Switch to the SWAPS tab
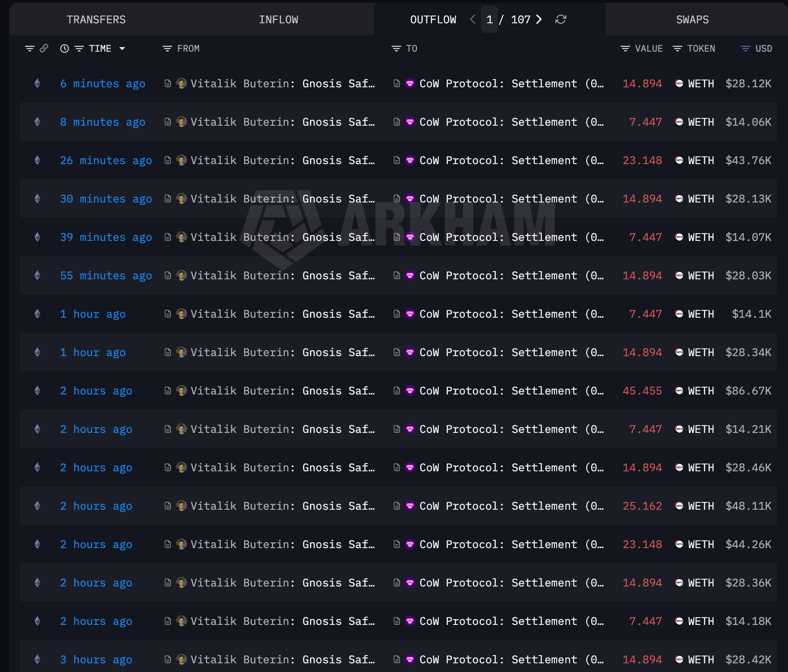The image size is (788, 672). [692, 19]
